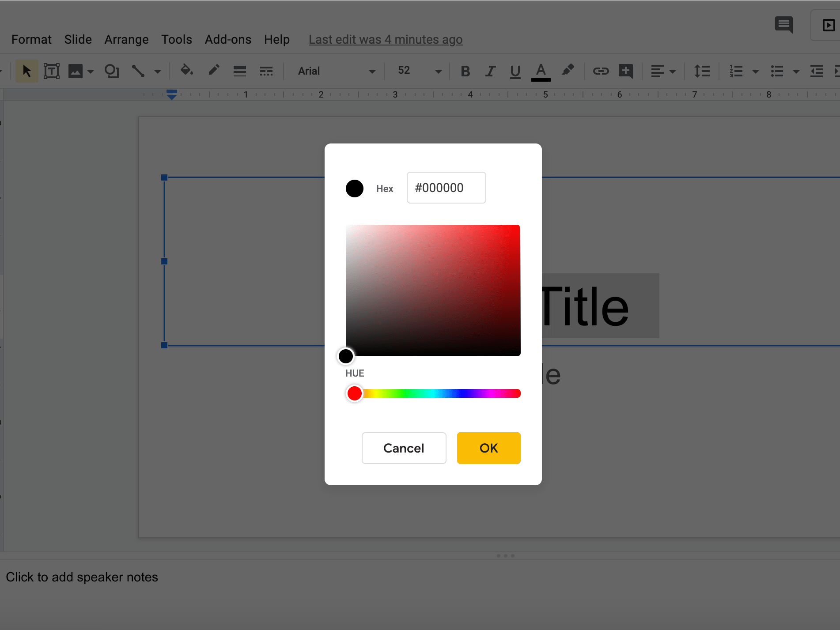Screen dimensions: 840x630
Task: Open the Add-ons menu
Action: pos(228,40)
